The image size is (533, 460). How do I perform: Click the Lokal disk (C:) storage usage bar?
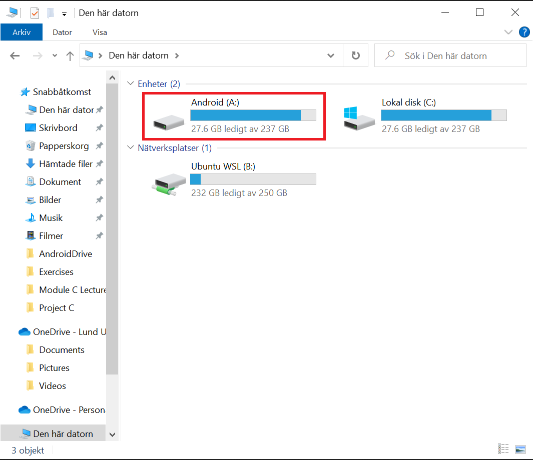coord(444,115)
